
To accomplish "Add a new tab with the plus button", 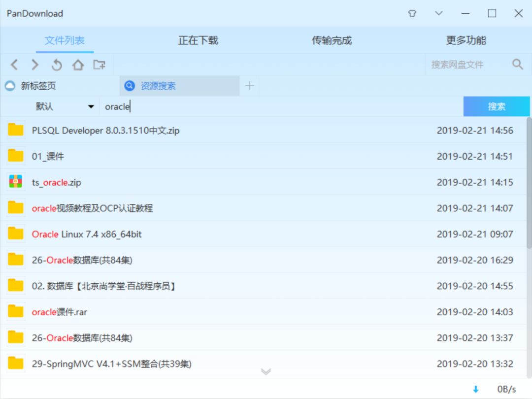I will (250, 86).
